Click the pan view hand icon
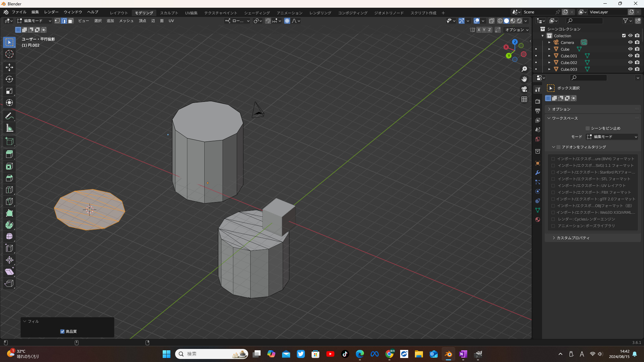The width and height of the screenshot is (644, 362). (524, 79)
